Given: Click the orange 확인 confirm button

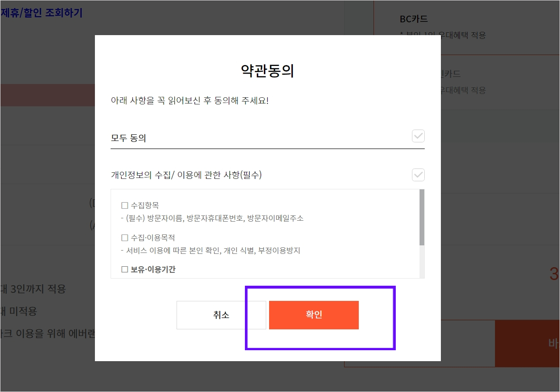Looking at the screenshot, I should point(314,315).
